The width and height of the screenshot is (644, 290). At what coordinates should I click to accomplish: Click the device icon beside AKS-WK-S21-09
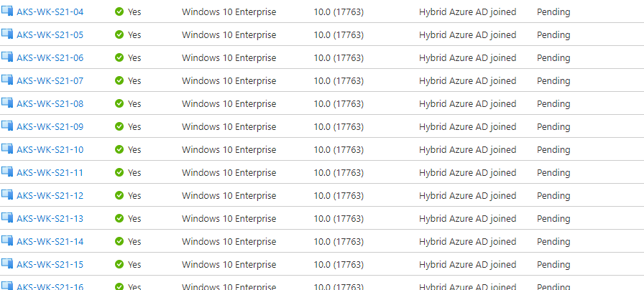(7, 126)
